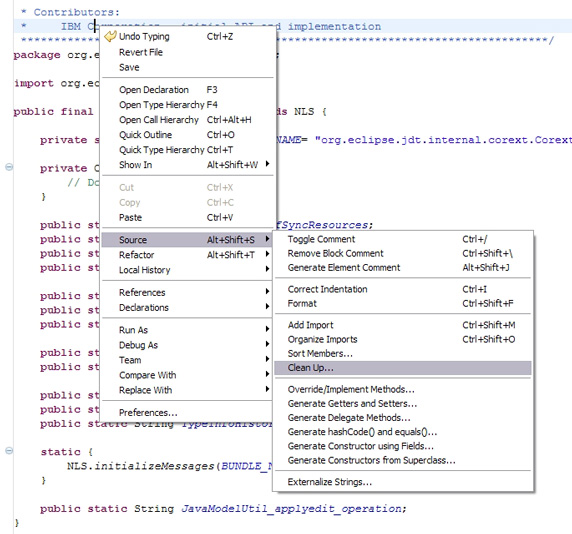This screenshot has height=534, width=572.
Task: Expand the Show In submenu arrow
Action: click(x=267, y=164)
